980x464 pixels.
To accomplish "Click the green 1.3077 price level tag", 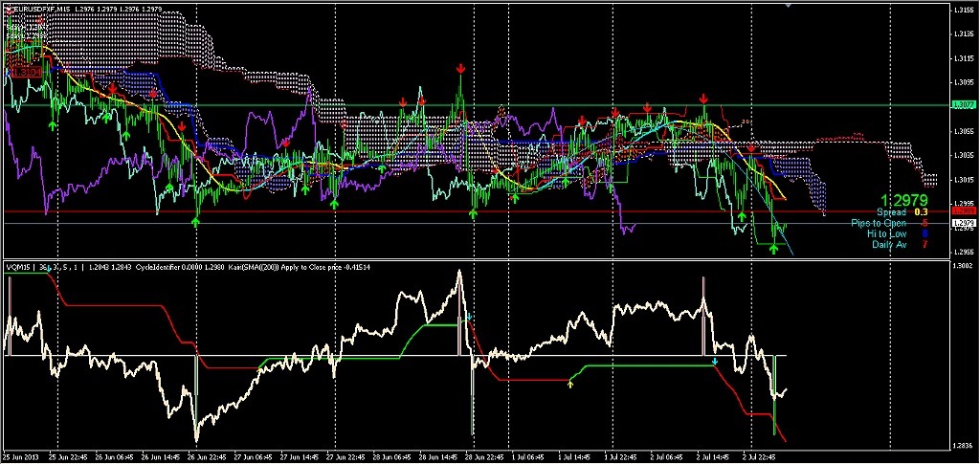I will pos(963,105).
